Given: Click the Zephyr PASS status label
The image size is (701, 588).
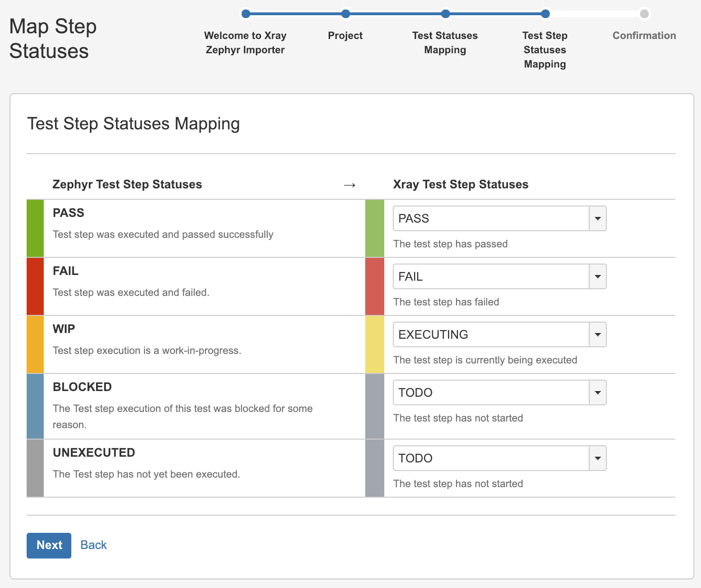Looking at the screenshot, I should tap(68, 213).
